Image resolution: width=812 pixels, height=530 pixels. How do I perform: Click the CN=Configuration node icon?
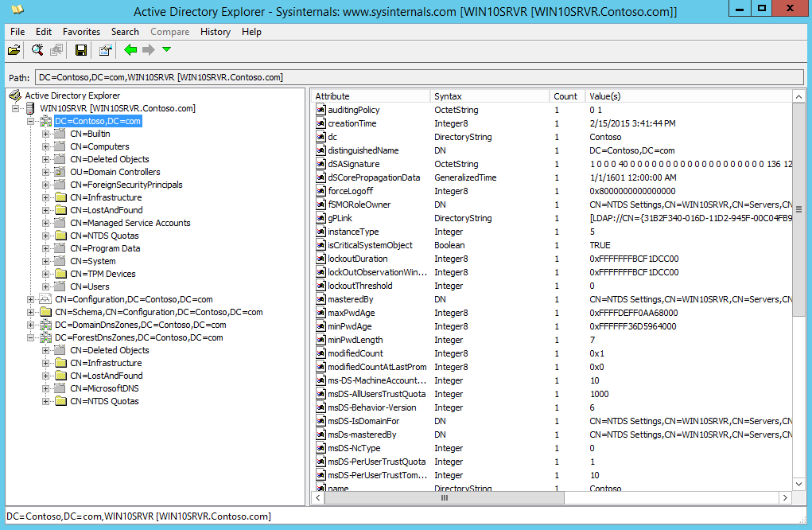pos(45,299)
